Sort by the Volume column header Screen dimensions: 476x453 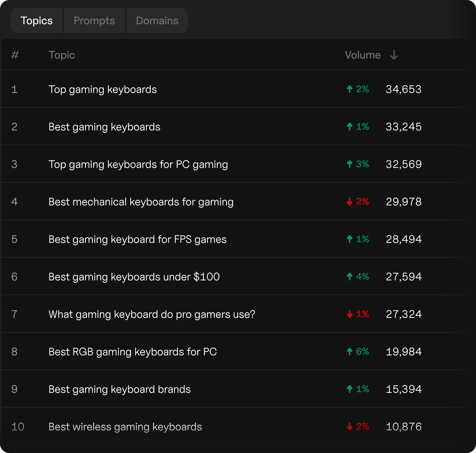(363, 55)
